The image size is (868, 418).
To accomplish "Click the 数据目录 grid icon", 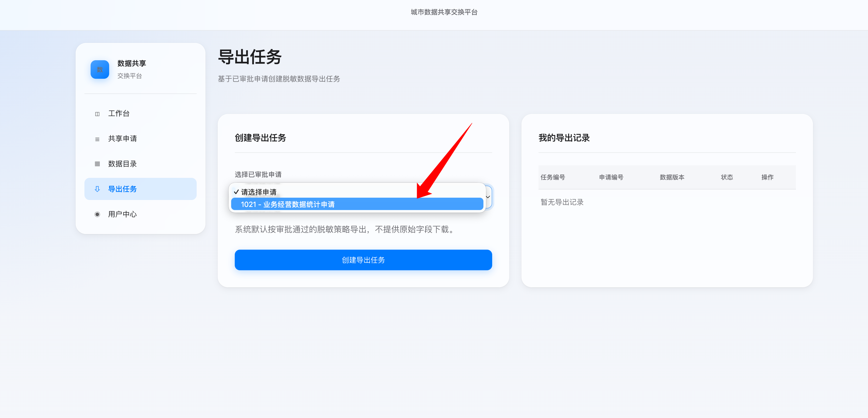I will tap(97, 164).
